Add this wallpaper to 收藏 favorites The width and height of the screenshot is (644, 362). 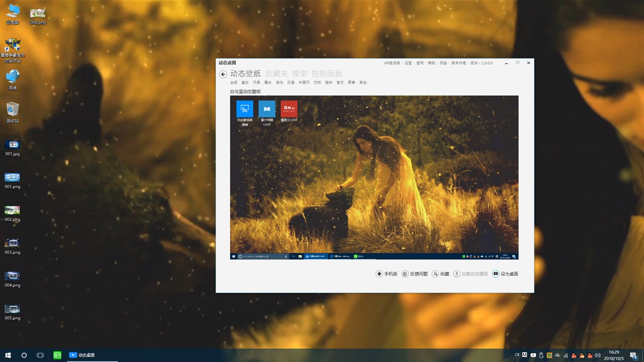click(x=435, y=273)
